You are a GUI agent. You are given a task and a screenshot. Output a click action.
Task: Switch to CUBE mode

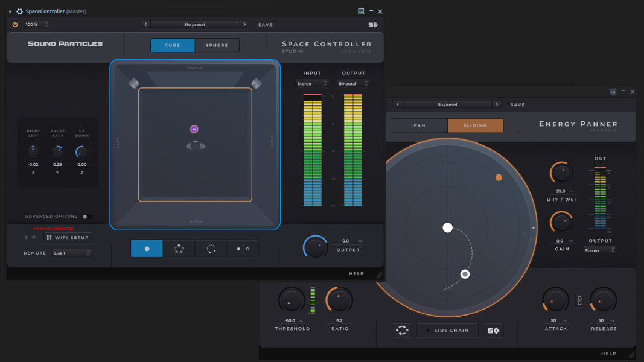173,45
